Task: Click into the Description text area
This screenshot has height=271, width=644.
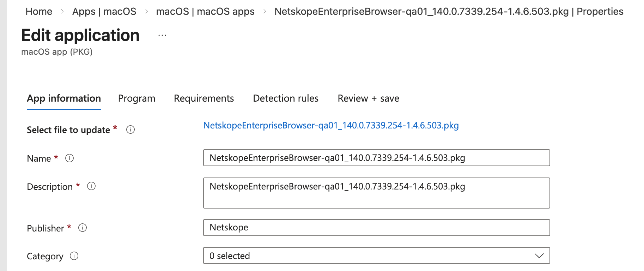Action: pos(376,193)
